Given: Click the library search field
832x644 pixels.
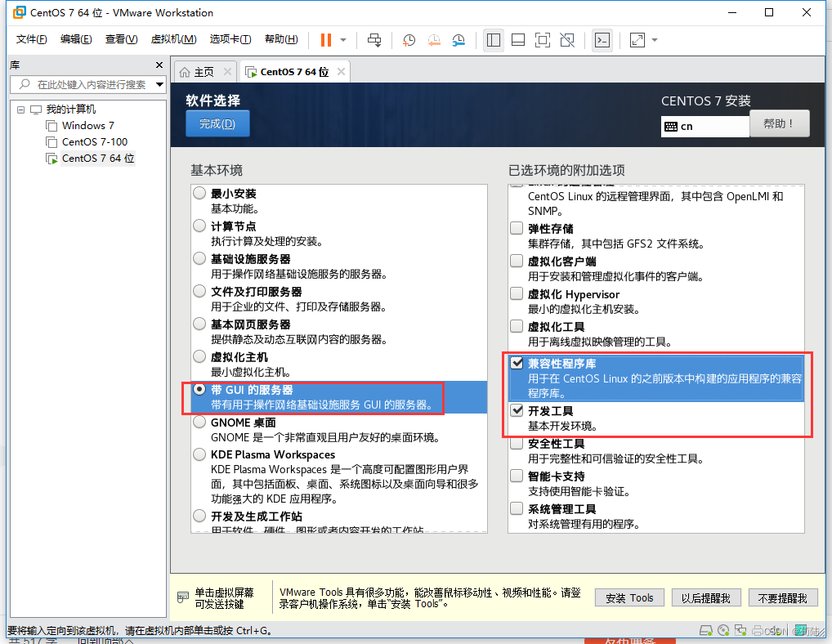Looking at the screenshot, I should (88, 84).
